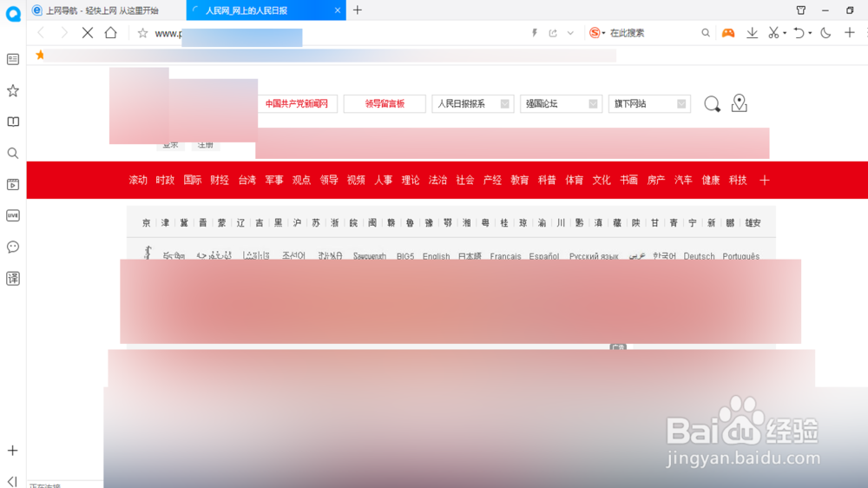Open Sogou search engine selector
The image size is (868, 488).
597,33
